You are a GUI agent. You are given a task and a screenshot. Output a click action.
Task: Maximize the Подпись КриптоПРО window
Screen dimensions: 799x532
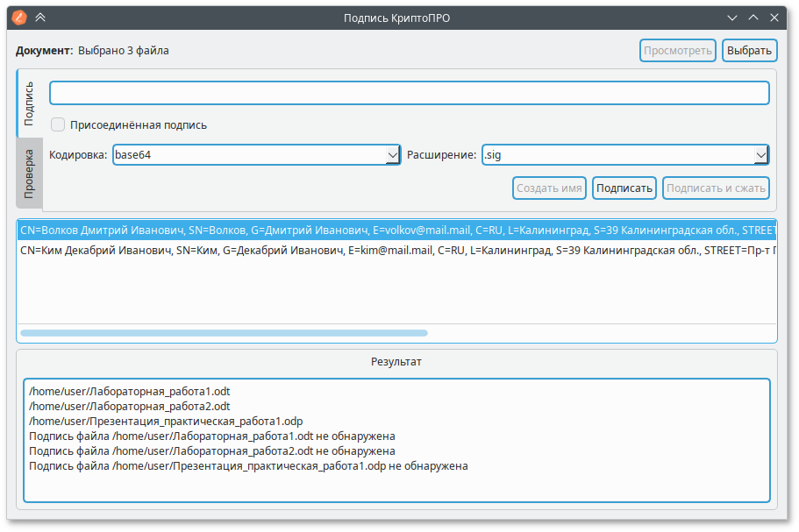[x=753, y=17]
